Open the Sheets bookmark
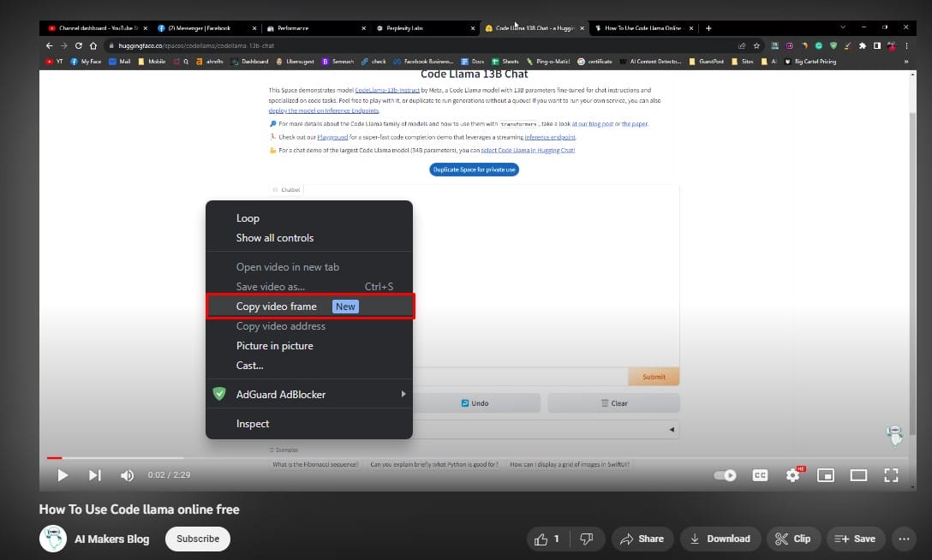Viewport: 932px width, 560px height. pos(505,62)
